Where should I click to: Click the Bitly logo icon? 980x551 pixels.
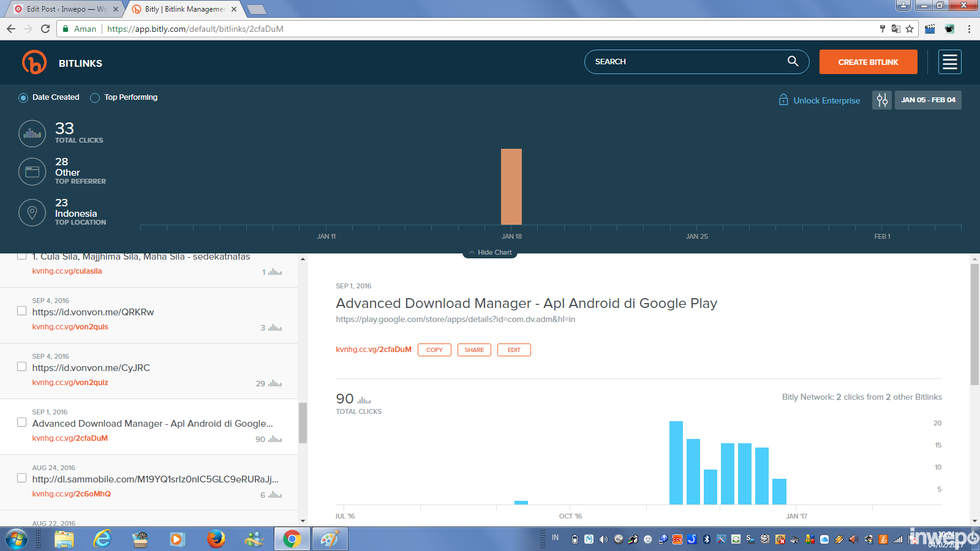[x=34, y=62]
